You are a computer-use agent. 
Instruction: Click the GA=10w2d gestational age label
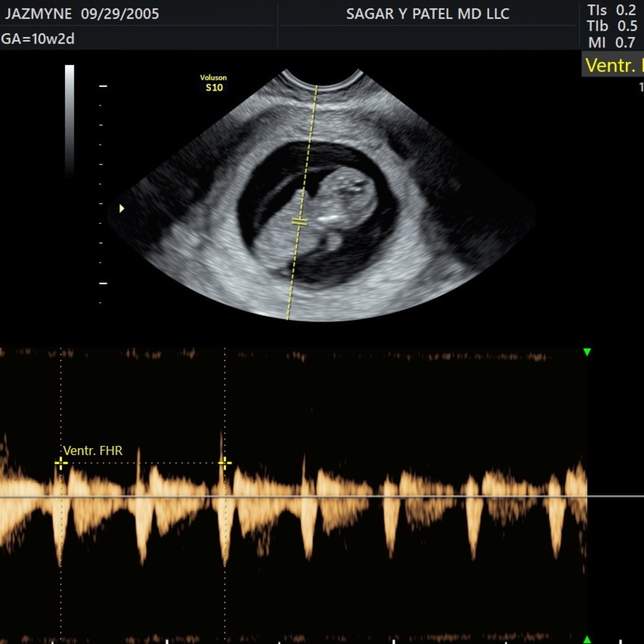click(38, 39)
